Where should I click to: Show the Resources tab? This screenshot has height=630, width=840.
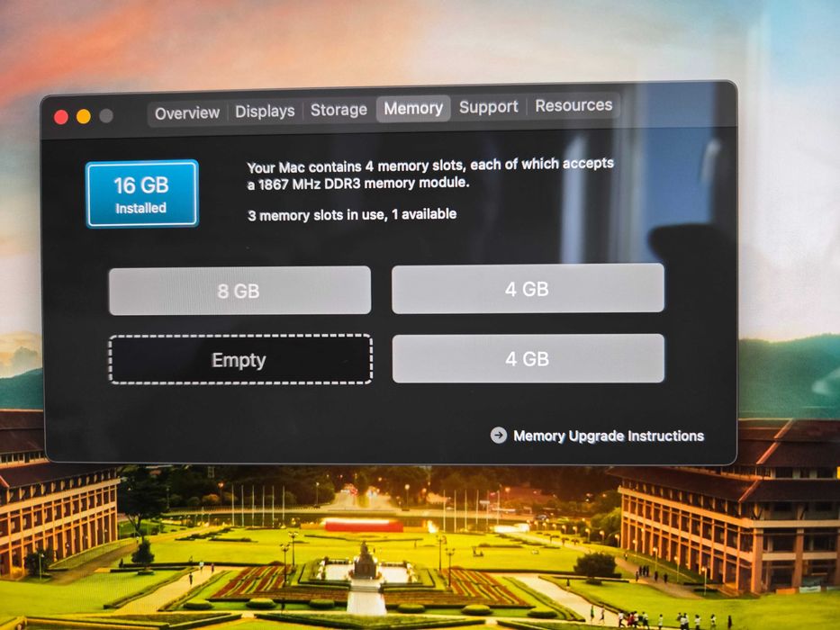tap(574, 105)
